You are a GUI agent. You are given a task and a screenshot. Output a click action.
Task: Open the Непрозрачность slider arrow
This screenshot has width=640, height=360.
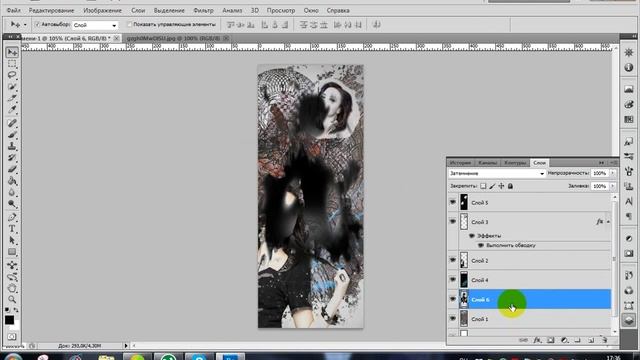[612, 173]
